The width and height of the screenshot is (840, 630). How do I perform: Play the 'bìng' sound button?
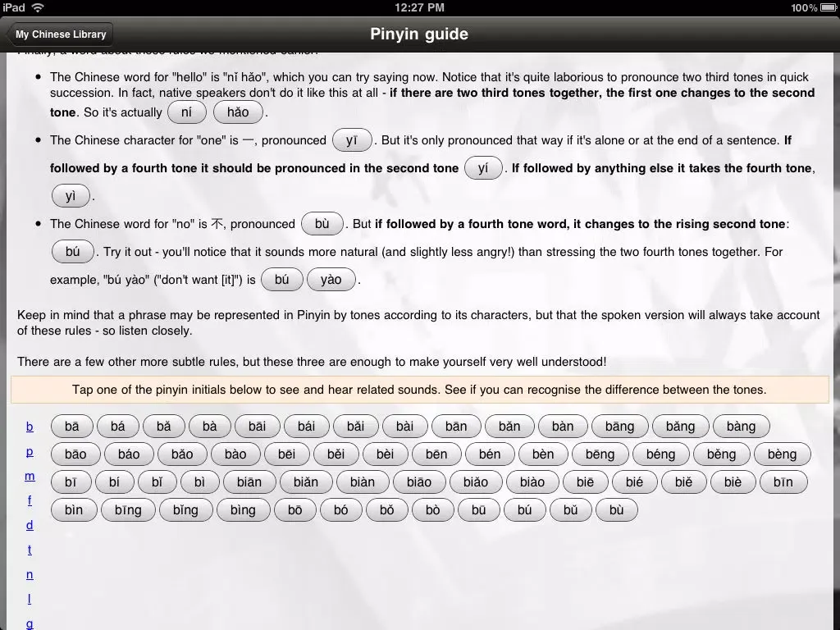pyautogui.click(x=243, y=509)
